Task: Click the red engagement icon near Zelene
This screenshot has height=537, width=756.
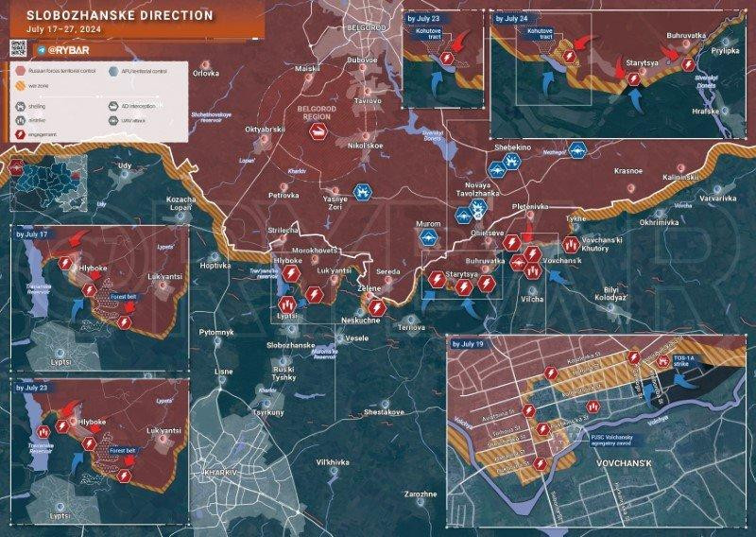Action: click(x=376, y=308)
